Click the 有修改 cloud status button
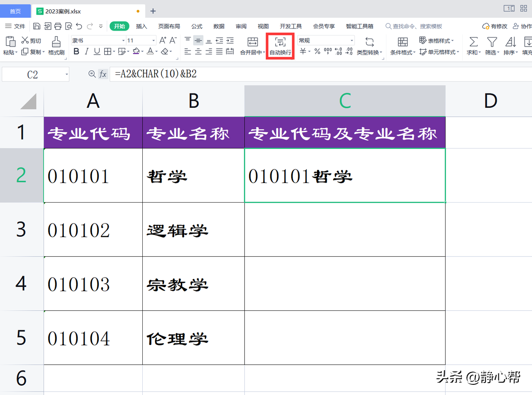 pyautogui.click(x=495, y=26)
